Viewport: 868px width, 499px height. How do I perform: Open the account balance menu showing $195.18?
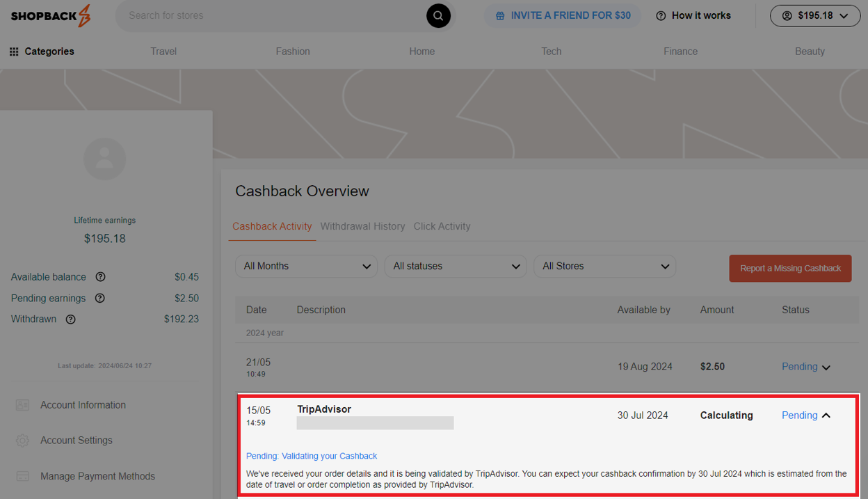coord(814,15)
